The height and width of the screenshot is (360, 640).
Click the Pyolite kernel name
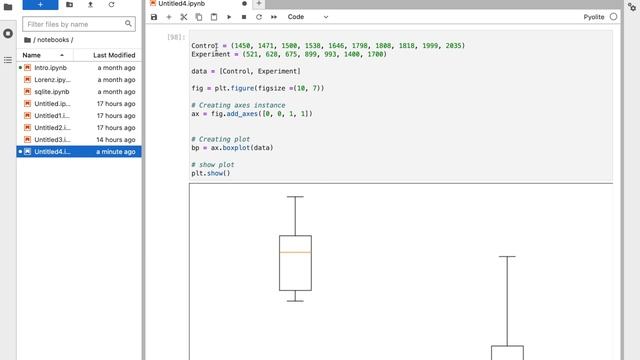pyautogui.click(x=594, y=17)
